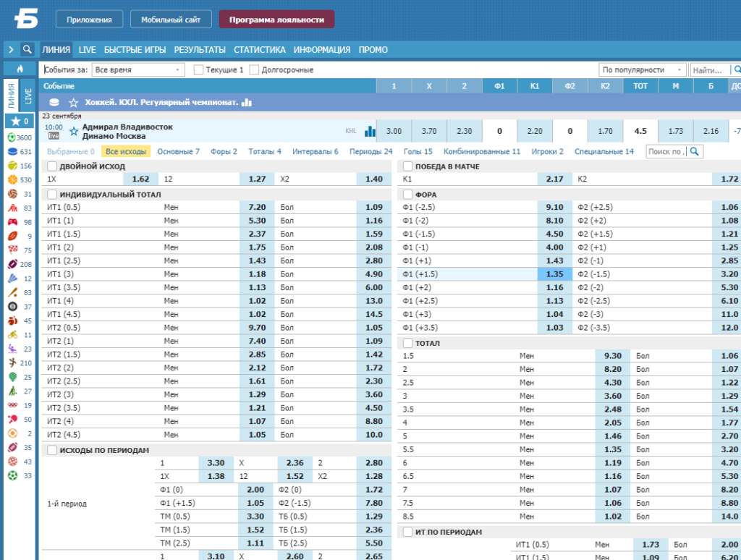Select basketball icon with 530 events
Image resolution: width=741 pixels, height=560 pixels.
pyautogui.click(x=12, y=179)
